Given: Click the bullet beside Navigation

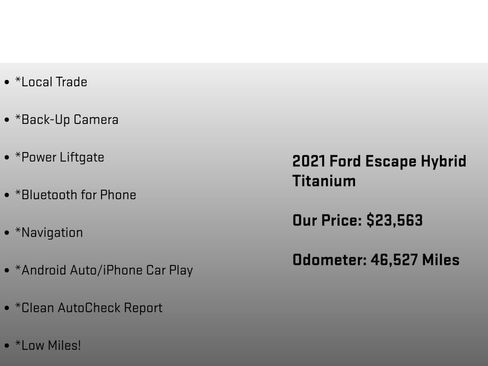Looking at the screenshot, I should 7,233.
